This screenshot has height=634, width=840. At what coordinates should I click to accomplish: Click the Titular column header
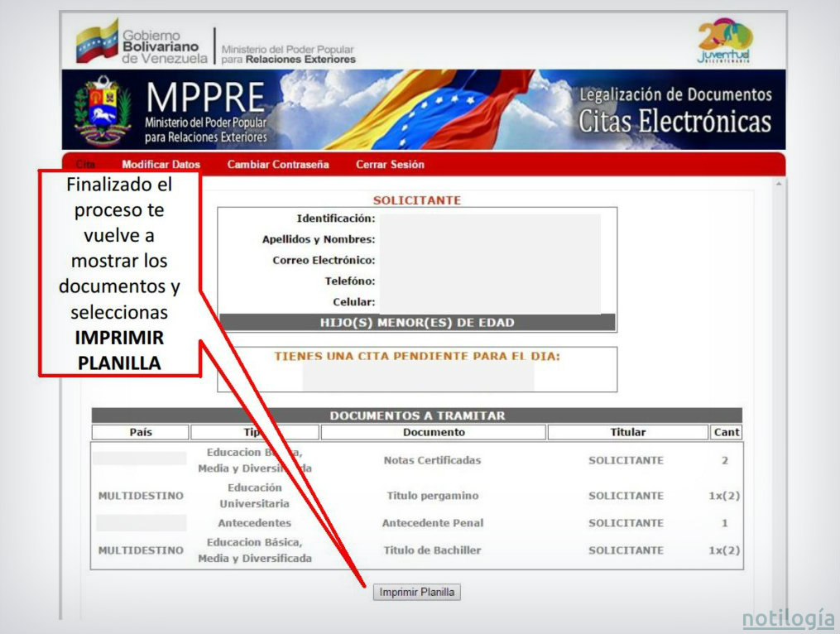coord(628,433)
